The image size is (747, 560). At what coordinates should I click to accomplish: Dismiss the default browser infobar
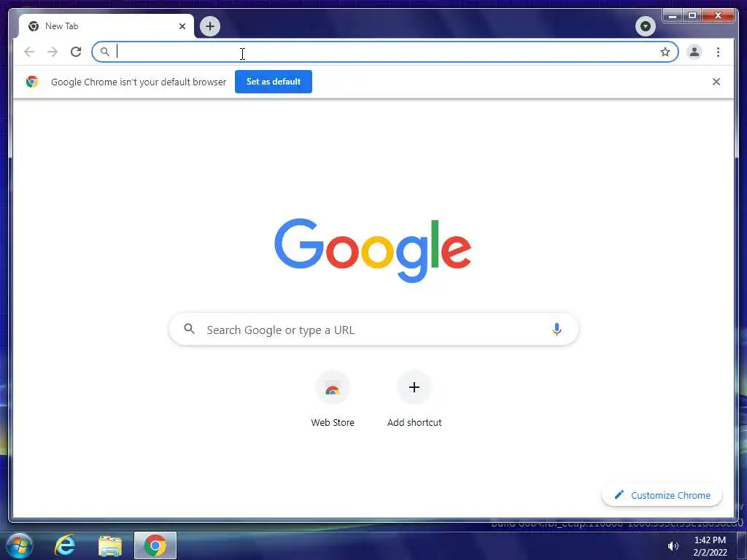(x=716, y=82)
